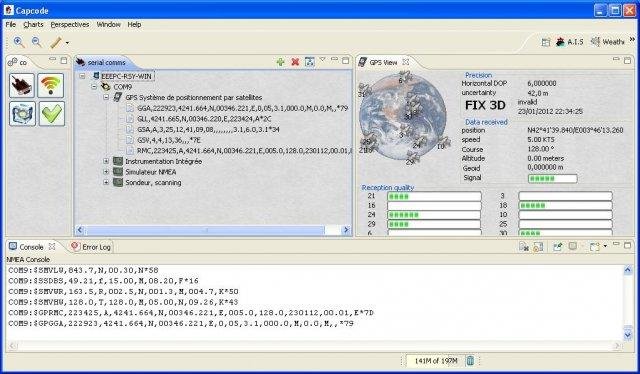Select the serial comms tab
The width and height of the screenshot is (640, 374).
click(101, 62)
